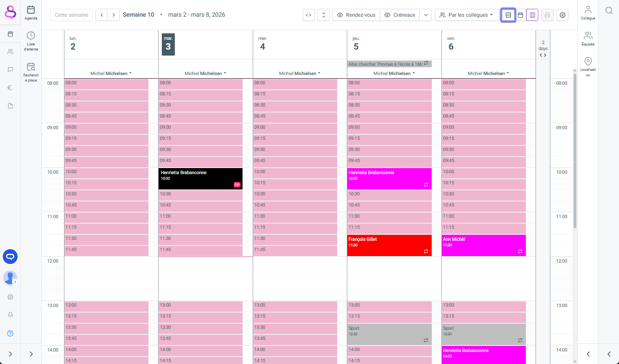Click the global search magnifier icon
Viewport: 619px width, 364px height.
coord(609,10)
